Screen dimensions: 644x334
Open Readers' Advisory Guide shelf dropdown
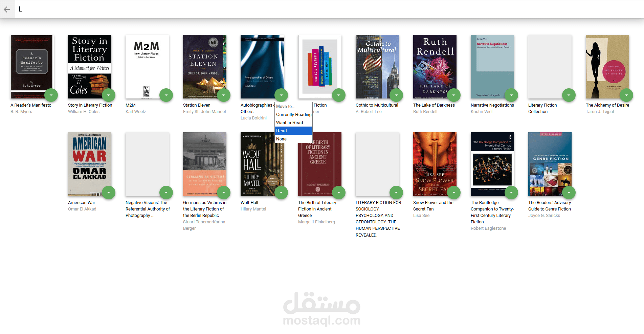point(569,193)
